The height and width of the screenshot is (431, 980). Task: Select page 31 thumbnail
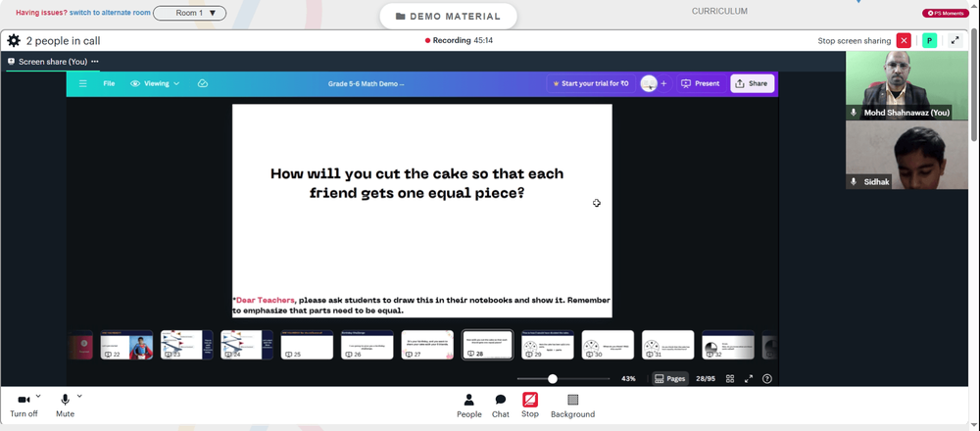coord(668,345)
